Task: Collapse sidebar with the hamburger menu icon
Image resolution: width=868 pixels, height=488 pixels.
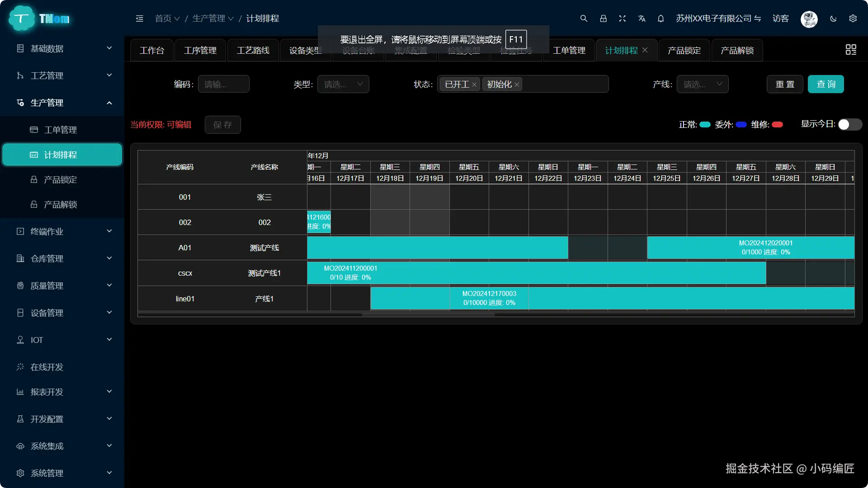Action: coord(139,19)
